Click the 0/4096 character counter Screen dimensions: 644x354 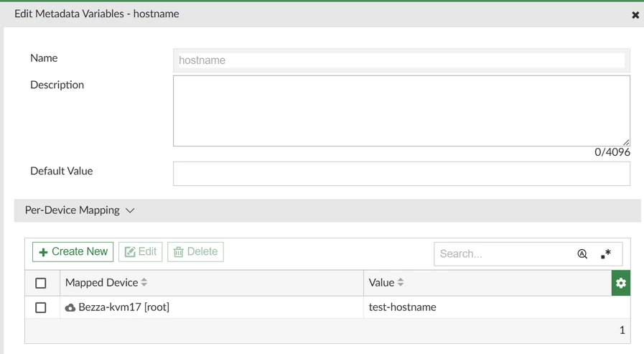612,152
